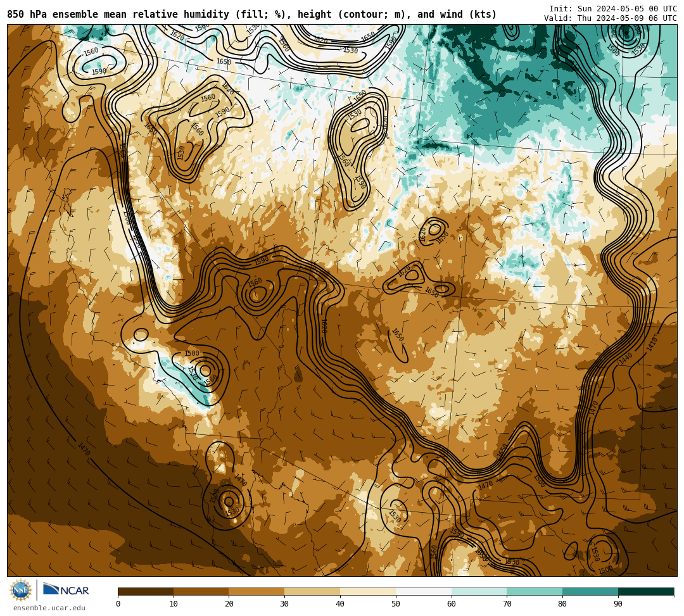Viewport: 684px width, 616px height.
Task: Click the plot title text about 850 hPa
Action: pos(251,15)
